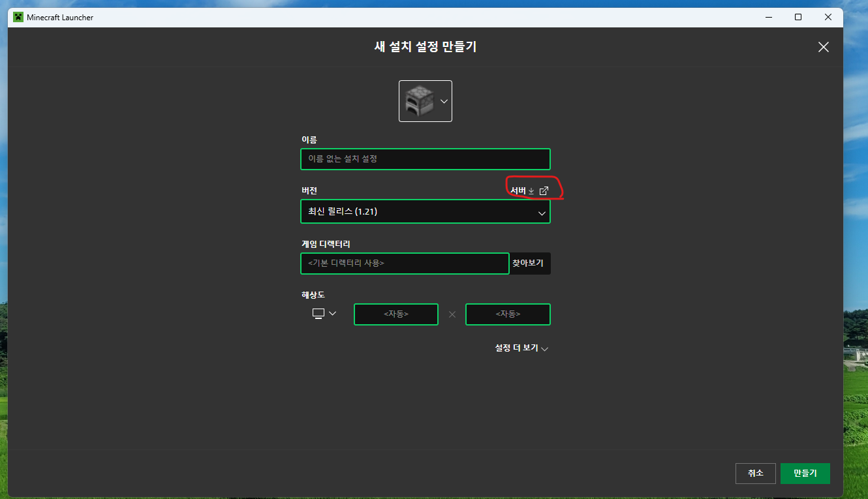
Task: Click the 이름 installation name input field
Action: coord(426,159)
